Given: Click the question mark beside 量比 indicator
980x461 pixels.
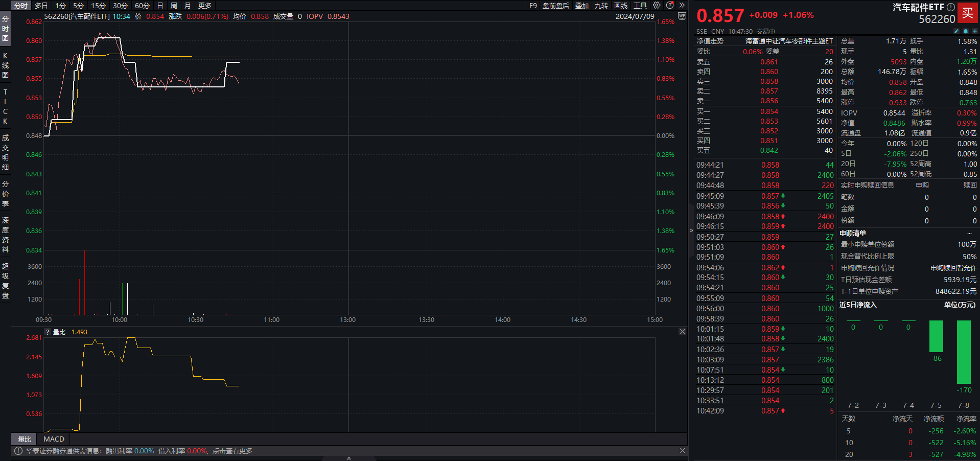Looking at the screenshot, I should tap(48, 332).
